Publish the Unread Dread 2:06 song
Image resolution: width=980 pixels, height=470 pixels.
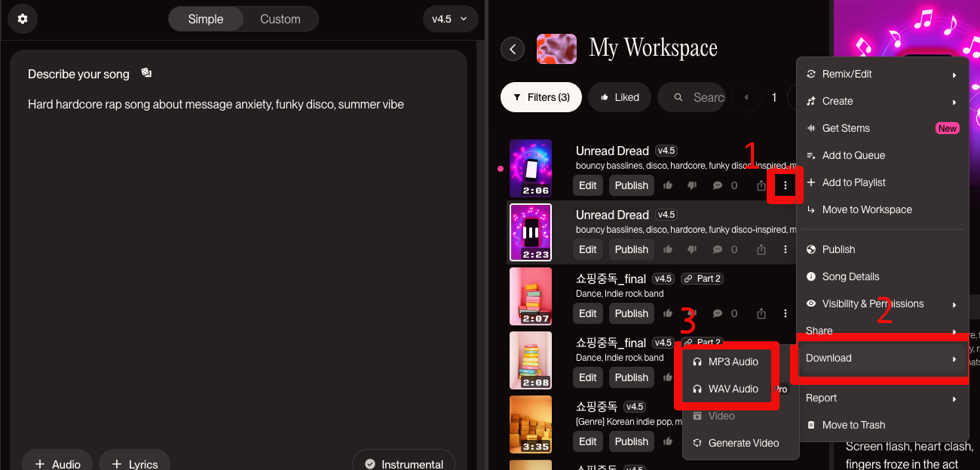[x=632, y=185]
